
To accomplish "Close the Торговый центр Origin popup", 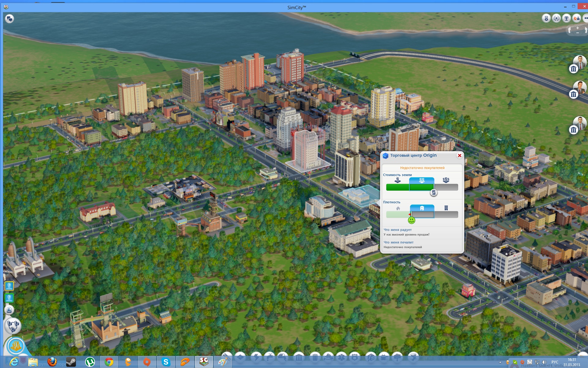I will tap(459, 155).
